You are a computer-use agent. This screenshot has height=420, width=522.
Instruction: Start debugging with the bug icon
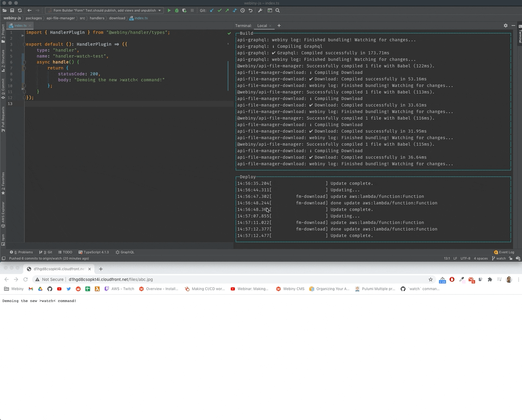(x=176, y=10)
